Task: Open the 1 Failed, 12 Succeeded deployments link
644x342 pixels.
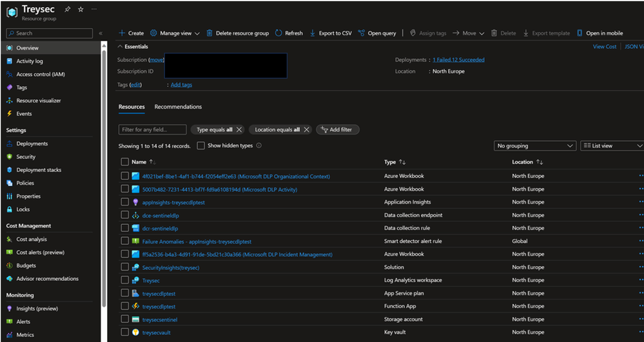Action: [x=458, y=60]
